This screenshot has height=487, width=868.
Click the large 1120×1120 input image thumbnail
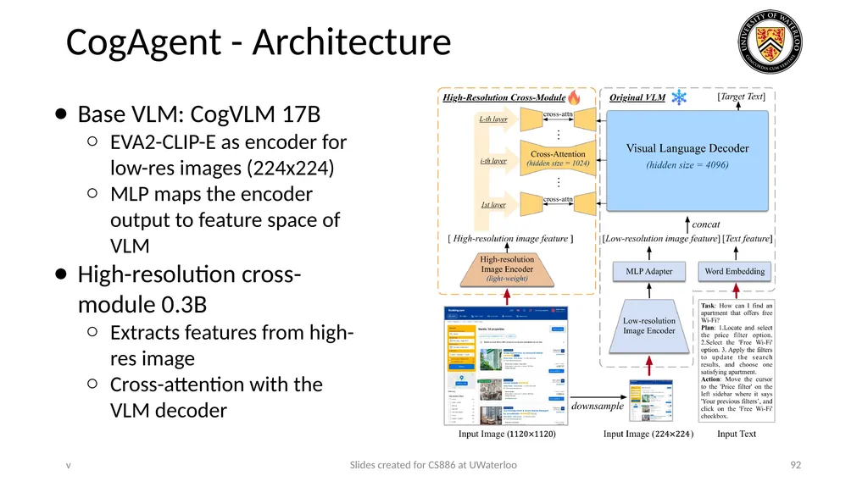506,366
